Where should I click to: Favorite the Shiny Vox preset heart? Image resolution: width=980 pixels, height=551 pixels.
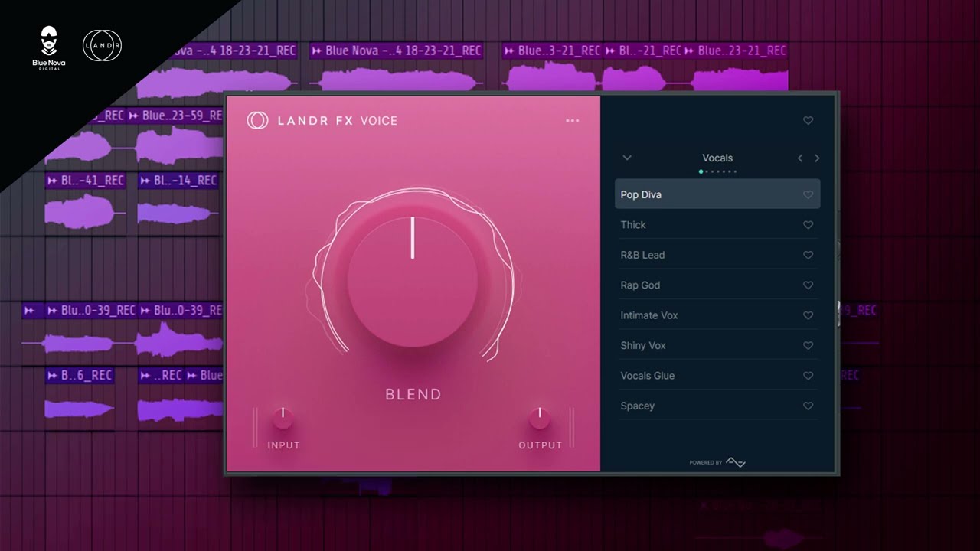point(808,346)
